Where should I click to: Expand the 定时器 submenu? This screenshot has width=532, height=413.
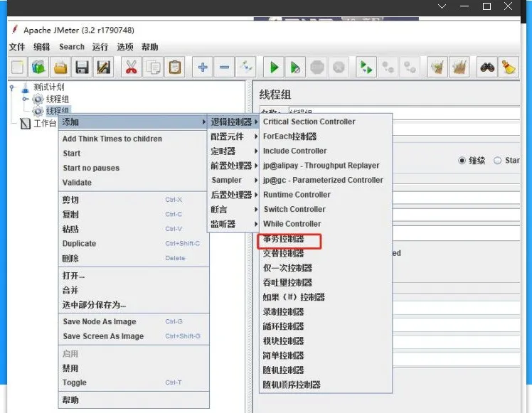pos(233,151)
